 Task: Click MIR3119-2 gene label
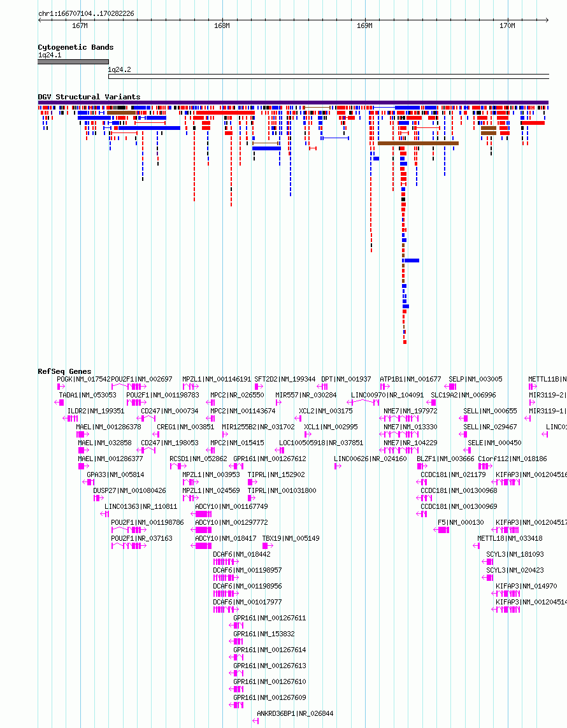(x=547, y=395)
